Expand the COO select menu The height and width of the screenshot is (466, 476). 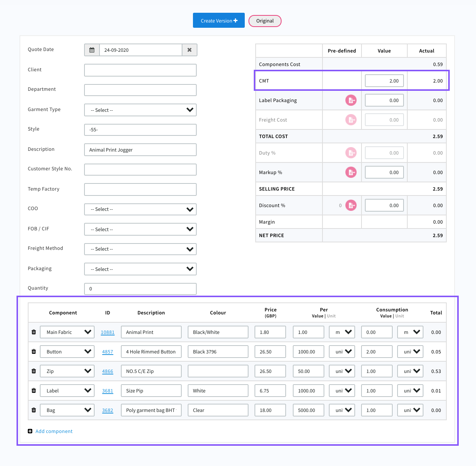[x=140, y=209]
